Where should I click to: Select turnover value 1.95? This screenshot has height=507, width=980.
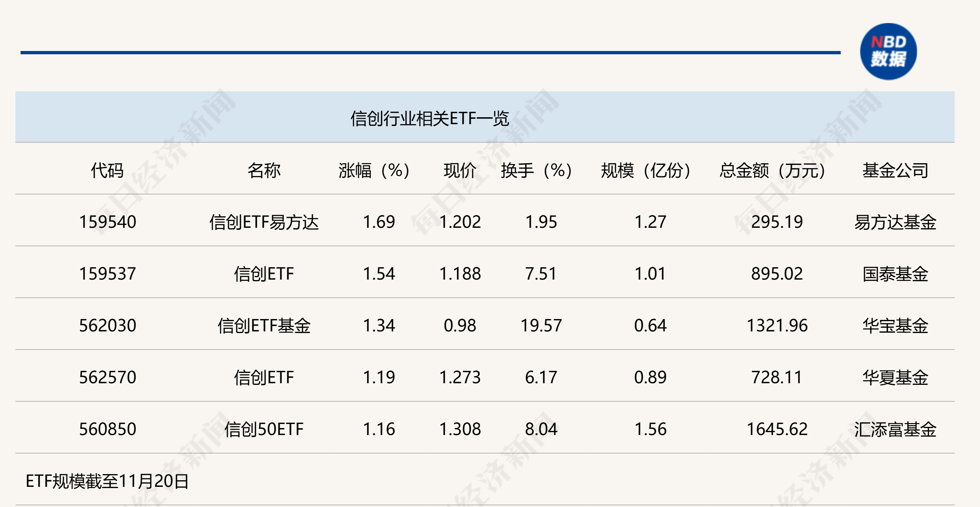coord(541,222)
